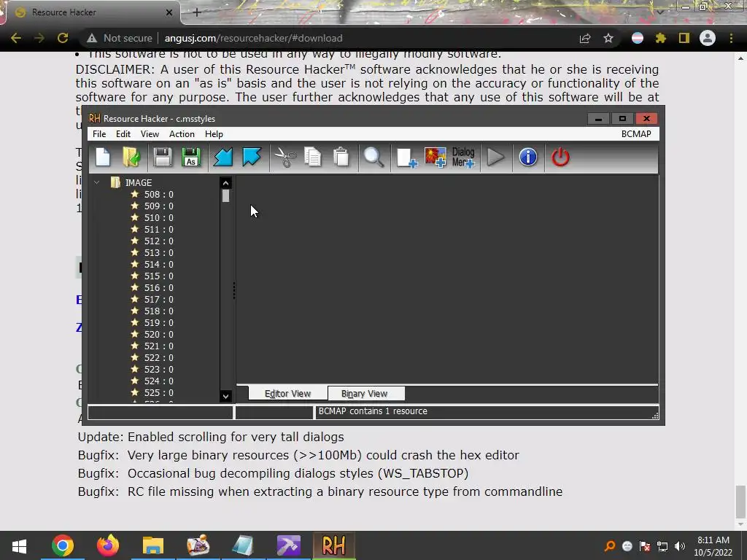Reload the browser page
Screen dimensions: 747x560
[63, 38]
